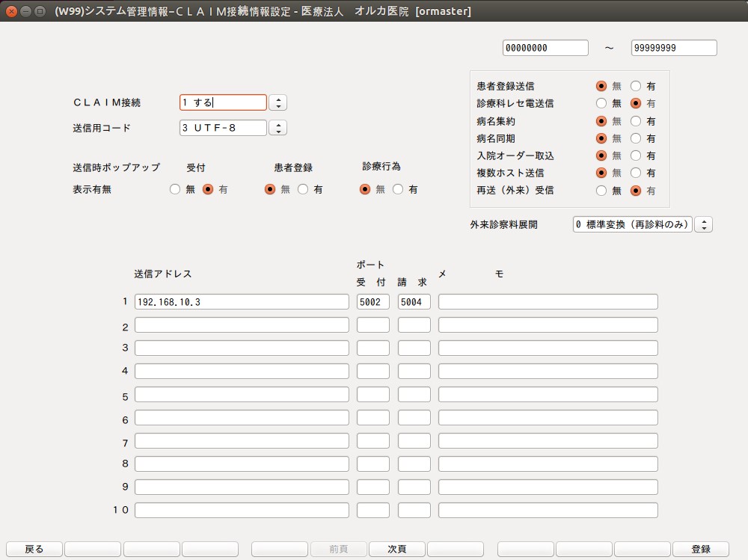Set 患者登録送信 to 有
Image resolution: width=748 pixels, height=560 pixels.
click(635, 86)
